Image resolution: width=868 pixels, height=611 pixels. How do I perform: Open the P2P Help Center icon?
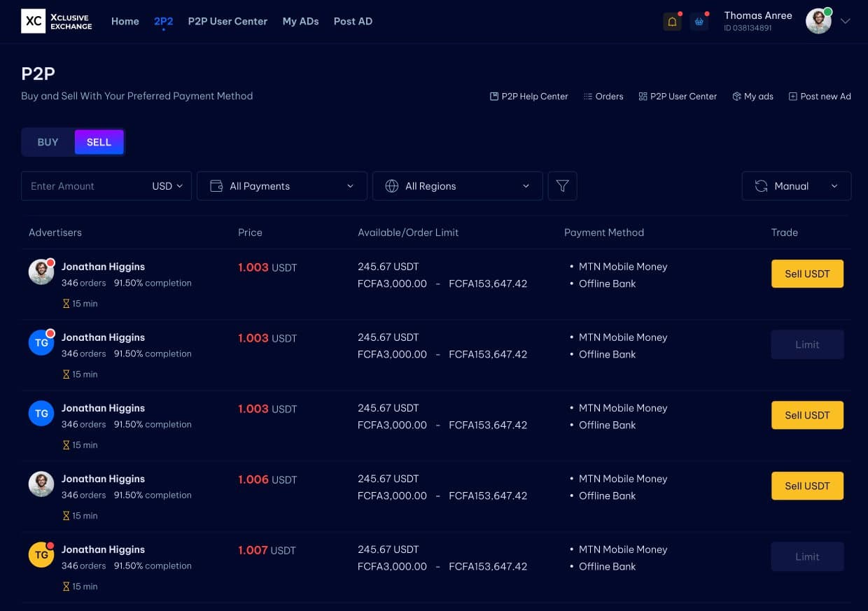tap(493, 96)
